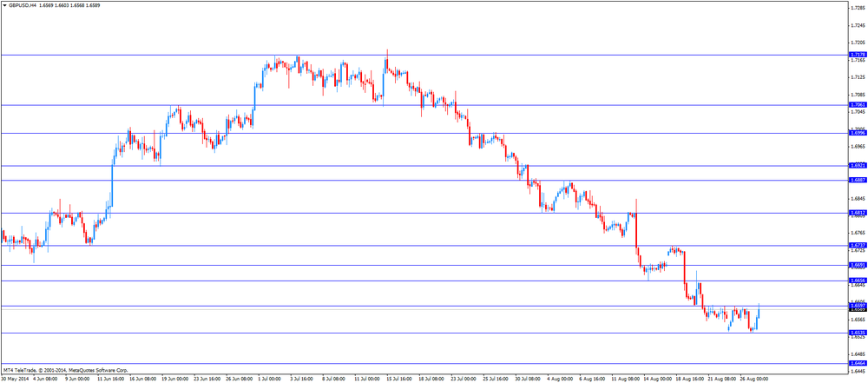The height and width of the screenshot is (383, 868).
Task: Click the 30 Jul 08:00 time label
Action: [x=528, y=380]
